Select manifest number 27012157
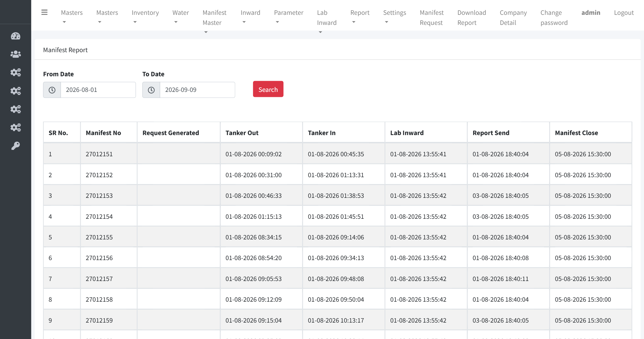This screenshot has height=339, width=644. (x=99, y=279)
